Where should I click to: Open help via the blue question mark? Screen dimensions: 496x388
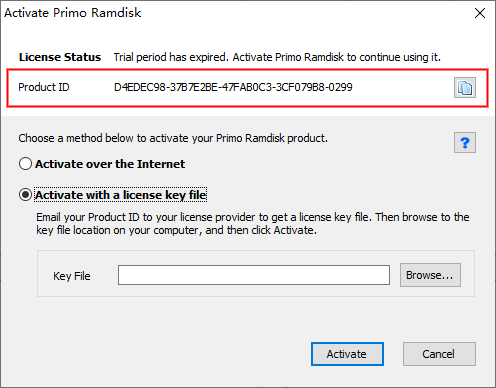tap(465, 143)
